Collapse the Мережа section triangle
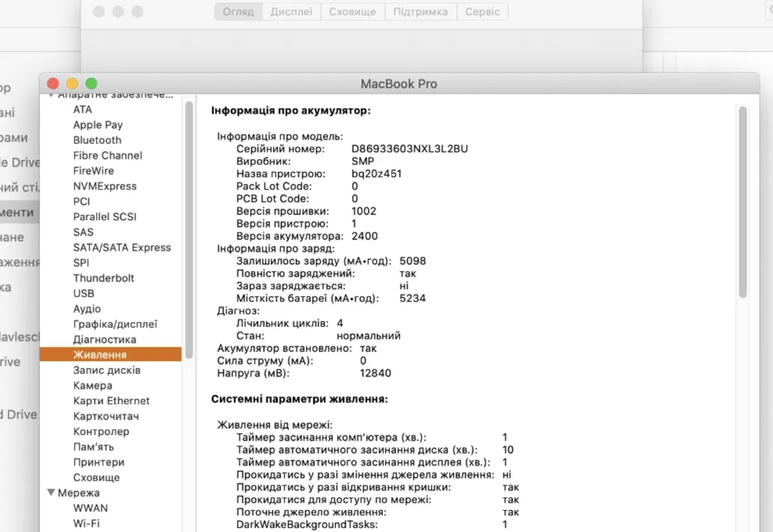The image size is (773, 532). pos(51,492)
